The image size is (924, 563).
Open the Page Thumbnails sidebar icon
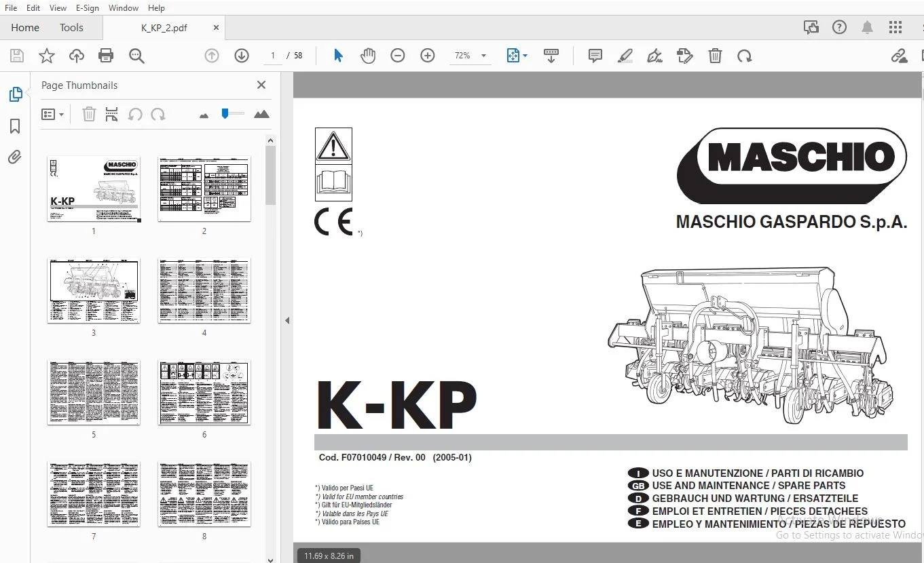[x=15, y=95]
